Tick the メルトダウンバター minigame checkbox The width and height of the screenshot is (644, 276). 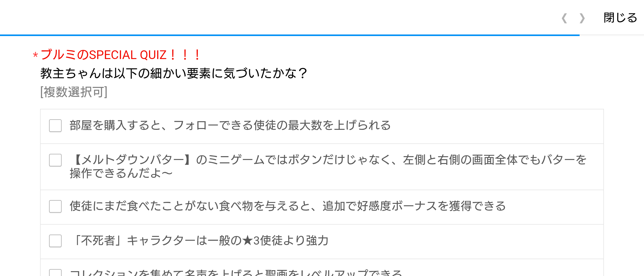[x=55, y=160]
